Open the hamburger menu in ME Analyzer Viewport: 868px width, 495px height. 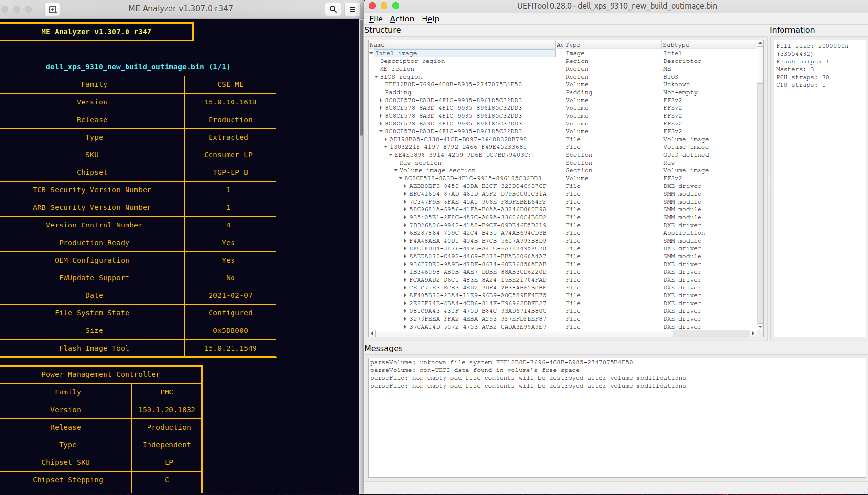point(352,9)
